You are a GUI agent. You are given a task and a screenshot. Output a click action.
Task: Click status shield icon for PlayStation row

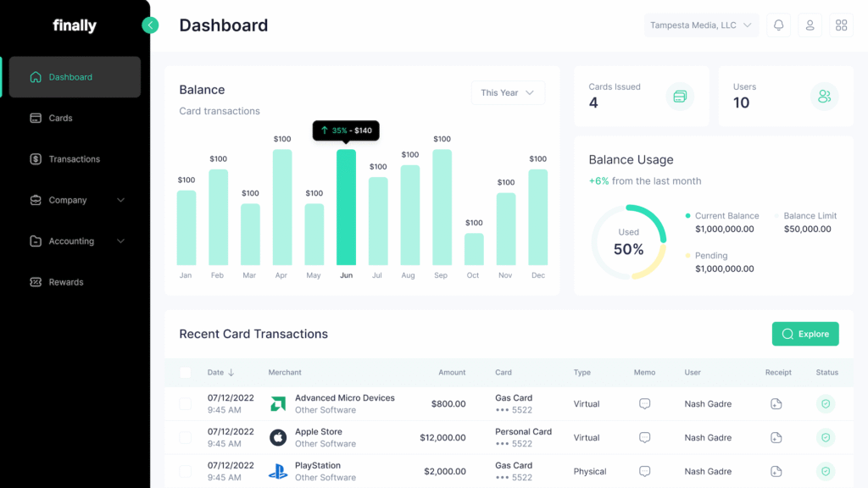click(825, 471)
